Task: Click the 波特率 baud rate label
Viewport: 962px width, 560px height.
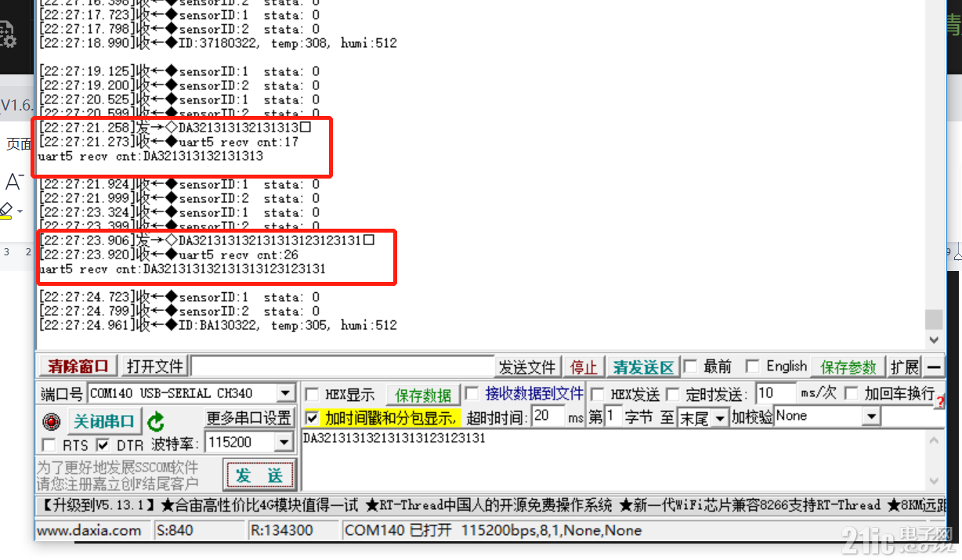Action: tap(175, 444)
